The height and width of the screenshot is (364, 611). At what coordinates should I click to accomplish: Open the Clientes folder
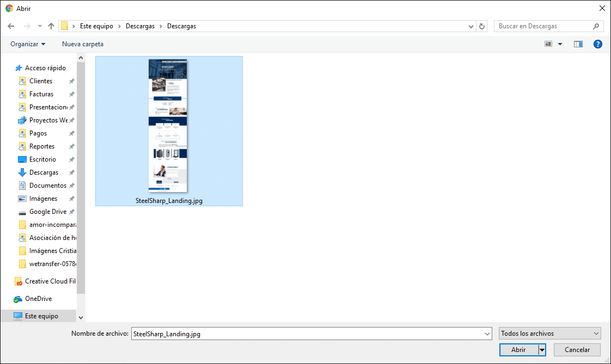[40, 81]
